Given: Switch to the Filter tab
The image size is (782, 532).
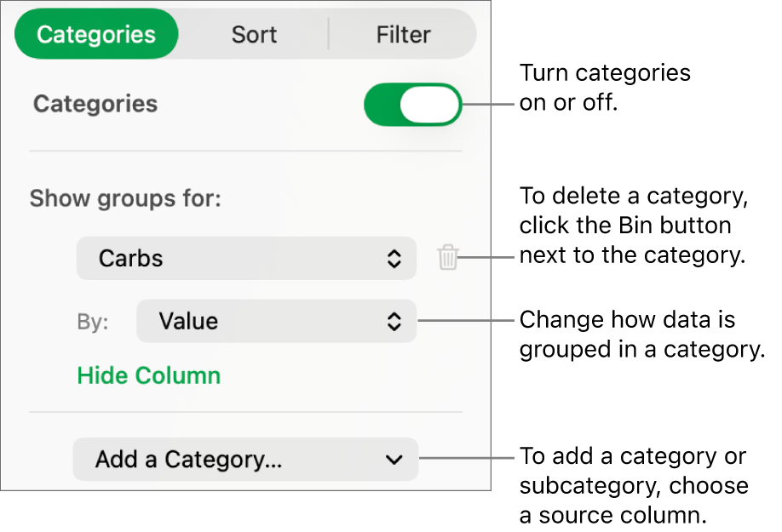Looking at the screenshot, I should (403, 34).
